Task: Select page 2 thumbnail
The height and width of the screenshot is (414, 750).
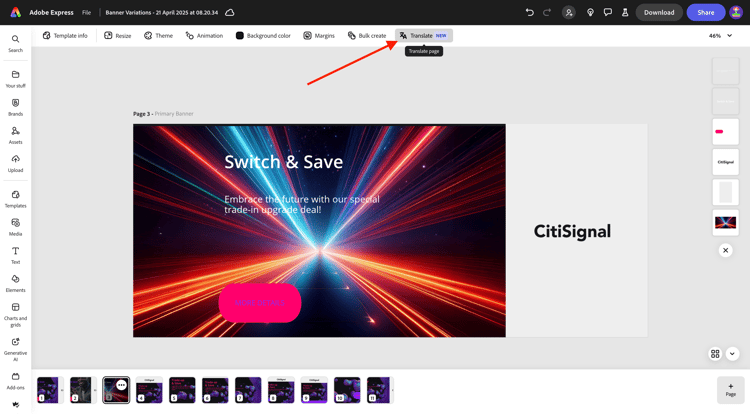Action: coord(81,390)
